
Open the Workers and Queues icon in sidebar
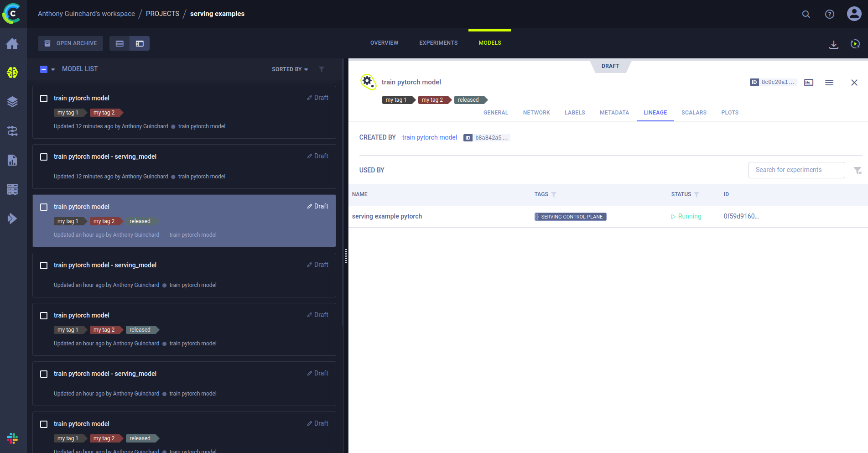click(x=12, y=189)
